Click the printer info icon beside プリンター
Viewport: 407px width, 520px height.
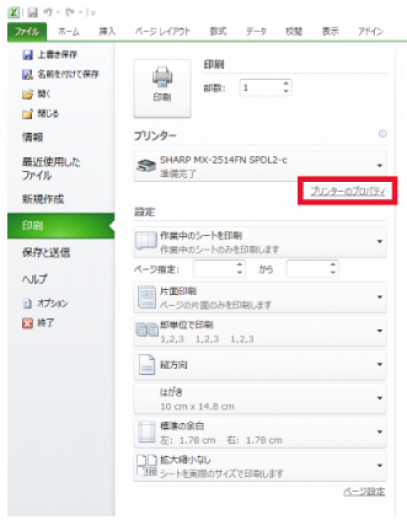coord(383,134)
